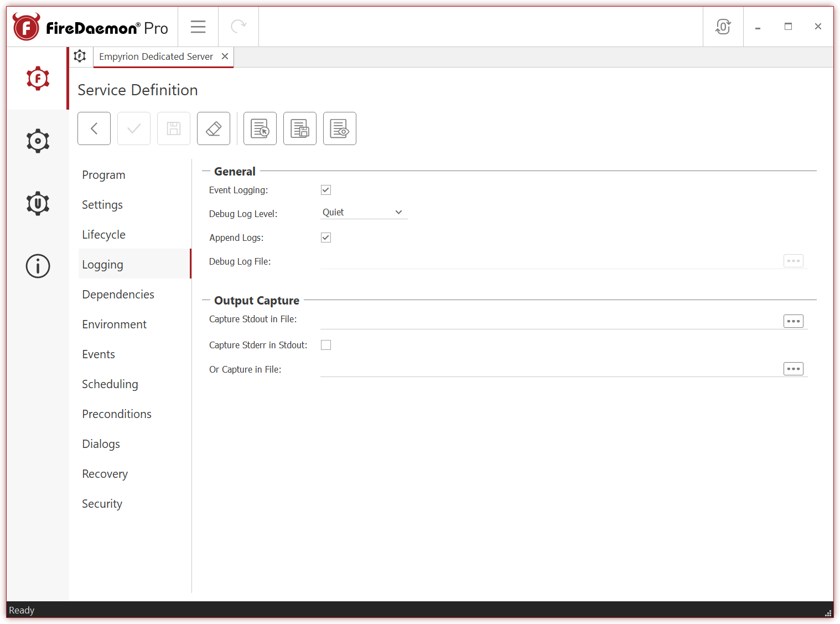Click the Capture Stdout in File field
Viewport: 840px width, 624px height.
551,321
